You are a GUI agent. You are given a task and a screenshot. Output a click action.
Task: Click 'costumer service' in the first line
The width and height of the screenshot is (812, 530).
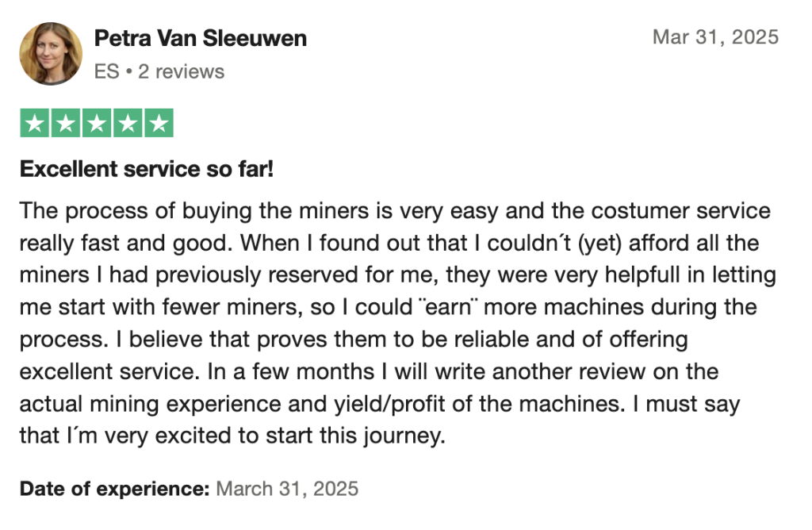(681, 211)
